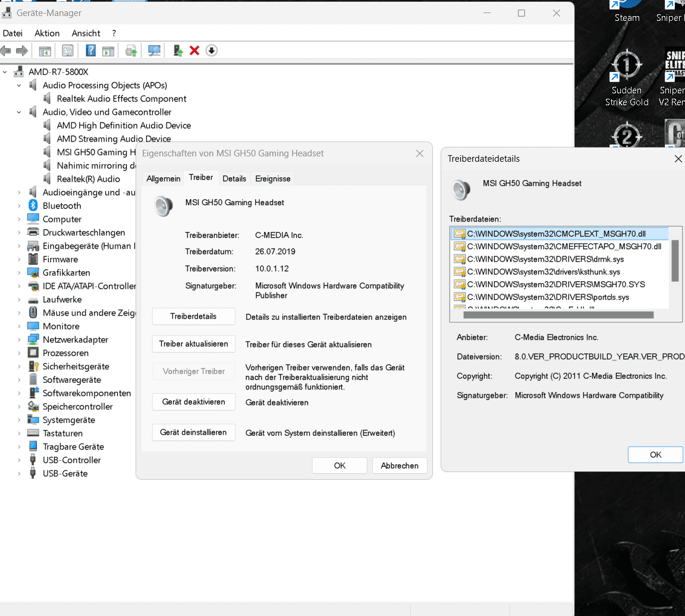Screen dimensions: 685x616
Task: Click the Gerät deaktivieren button
Action: 193,401
